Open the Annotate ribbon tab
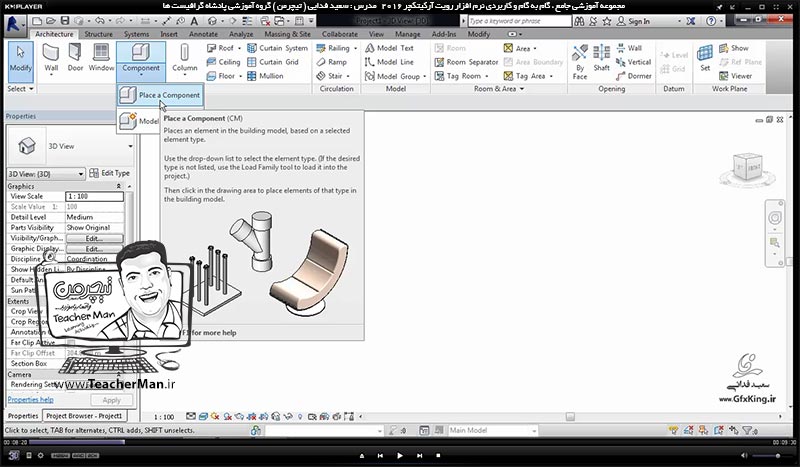The width and height of the screenshot is (800, 467). [203, 34]
